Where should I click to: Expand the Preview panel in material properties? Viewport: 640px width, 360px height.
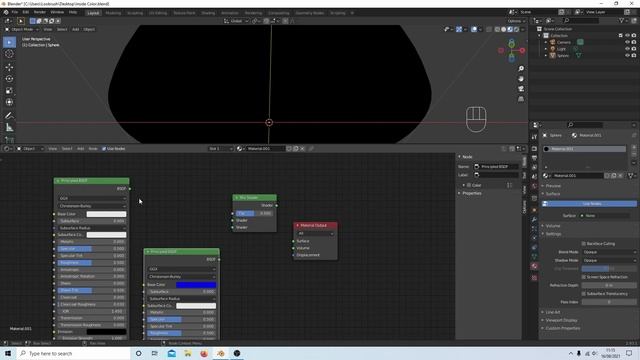[x=552, y=186]
